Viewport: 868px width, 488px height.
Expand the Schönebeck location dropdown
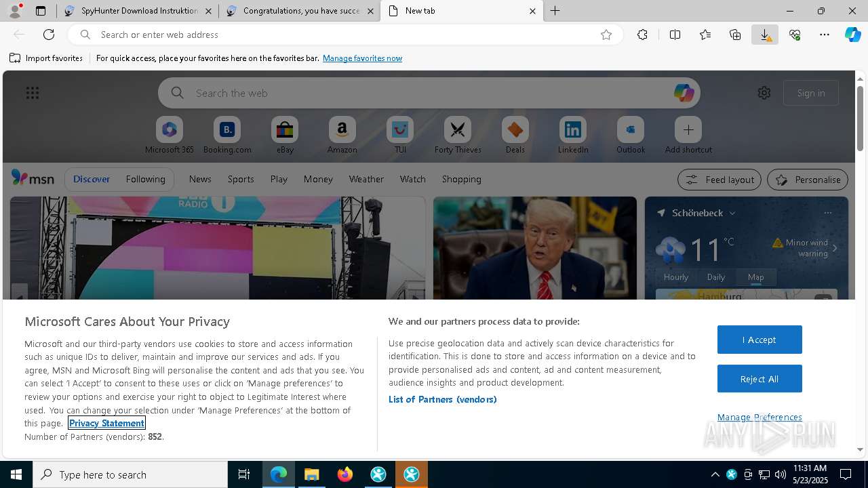732,213
